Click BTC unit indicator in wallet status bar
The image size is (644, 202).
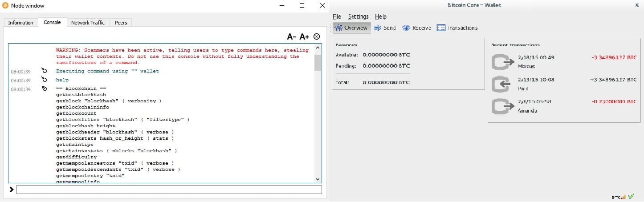tap(616, 197)
